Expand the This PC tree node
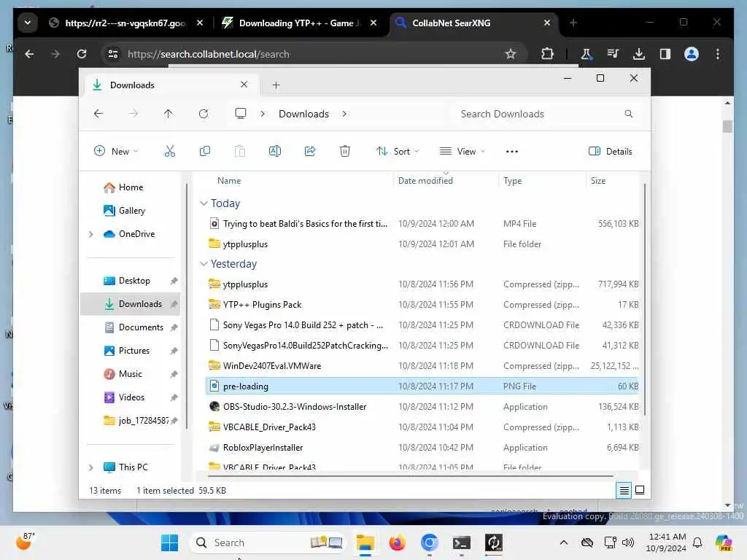747x560 pixels. click(x=91, y=467)
